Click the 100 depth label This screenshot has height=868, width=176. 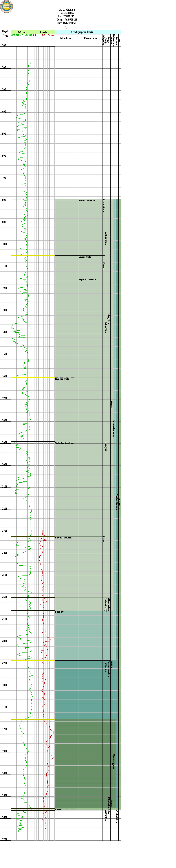(x=4, y=45)
